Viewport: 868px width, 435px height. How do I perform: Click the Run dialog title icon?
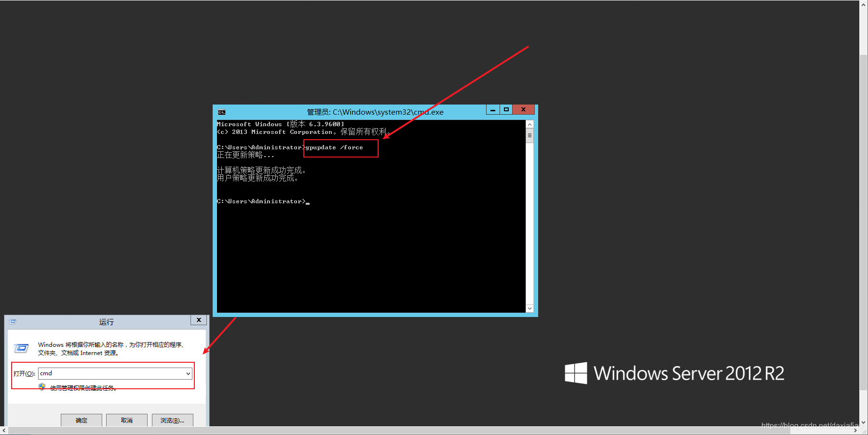click(x=13, y=322)
